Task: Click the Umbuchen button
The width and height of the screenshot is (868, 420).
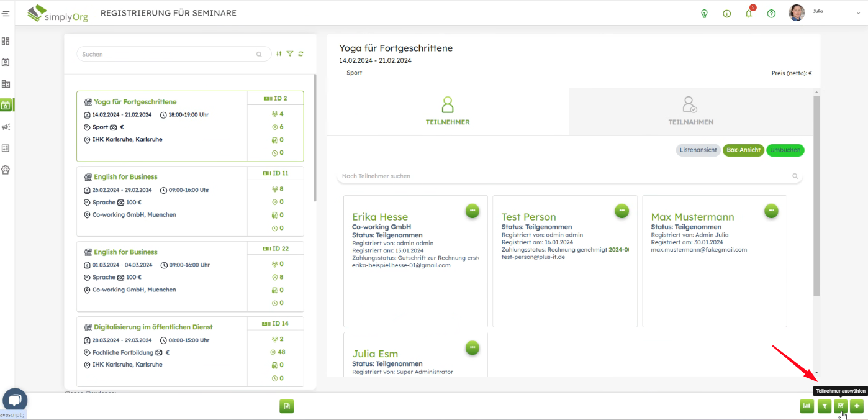Action: coord(785,150)
